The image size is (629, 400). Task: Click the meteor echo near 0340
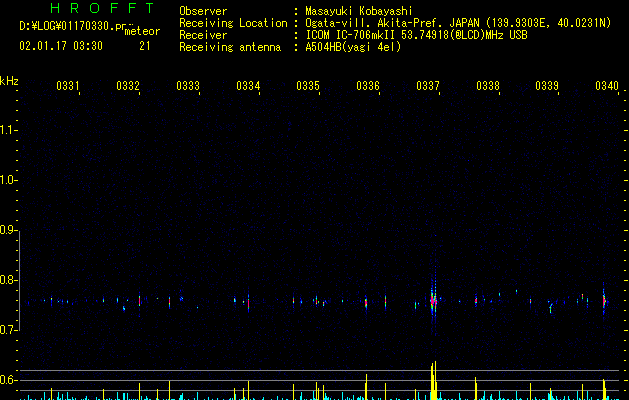(x=604, y=301)
